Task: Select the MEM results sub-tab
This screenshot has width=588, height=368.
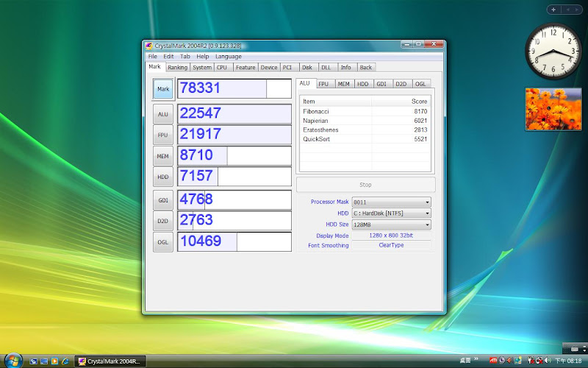Action: 344,84
